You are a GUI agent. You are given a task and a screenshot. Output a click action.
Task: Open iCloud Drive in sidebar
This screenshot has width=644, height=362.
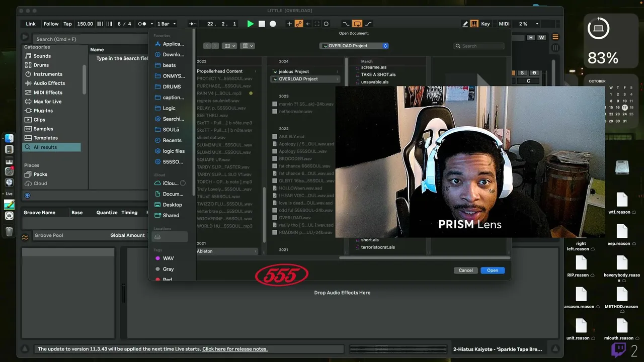[x=170, y=184]
